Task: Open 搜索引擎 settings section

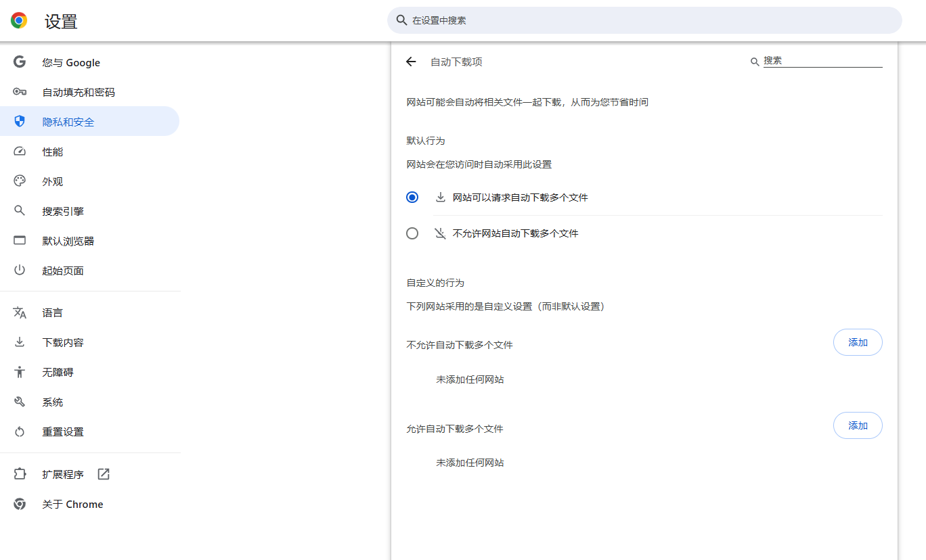Action: point(90,211)
